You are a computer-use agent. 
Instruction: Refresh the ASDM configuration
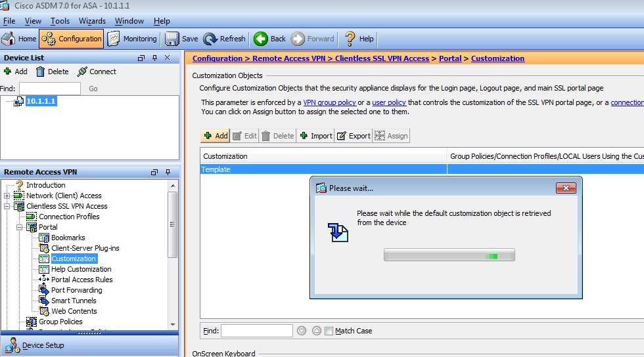(224, 39)
